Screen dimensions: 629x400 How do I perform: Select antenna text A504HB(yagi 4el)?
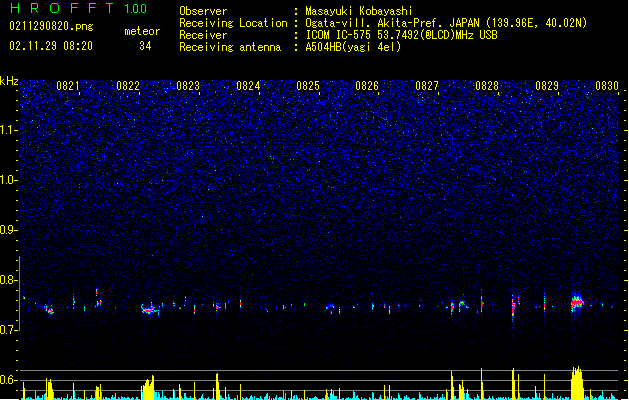(x=353, y=47)
